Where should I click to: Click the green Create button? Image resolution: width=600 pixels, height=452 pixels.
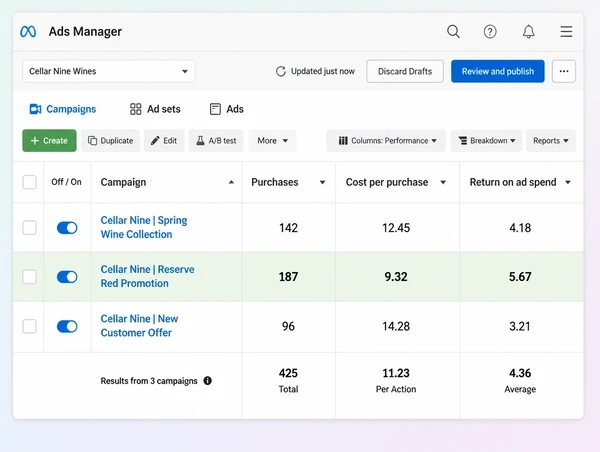49,141
